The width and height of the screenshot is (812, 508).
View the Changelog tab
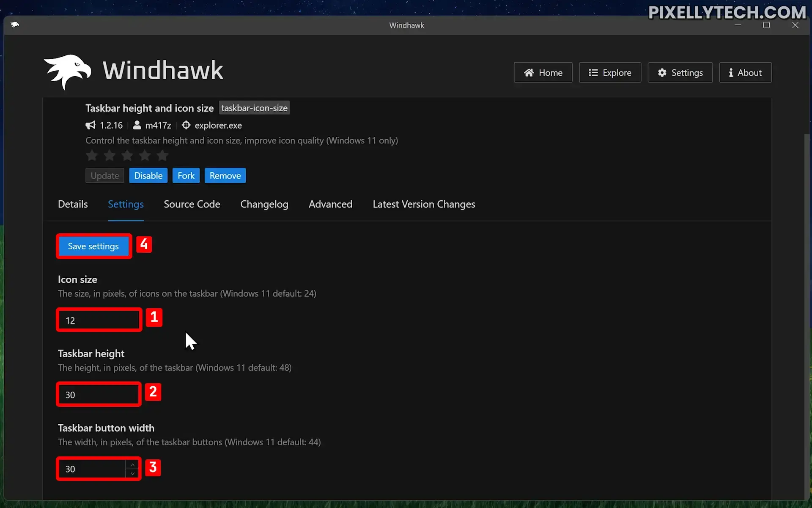pos(264,204)
